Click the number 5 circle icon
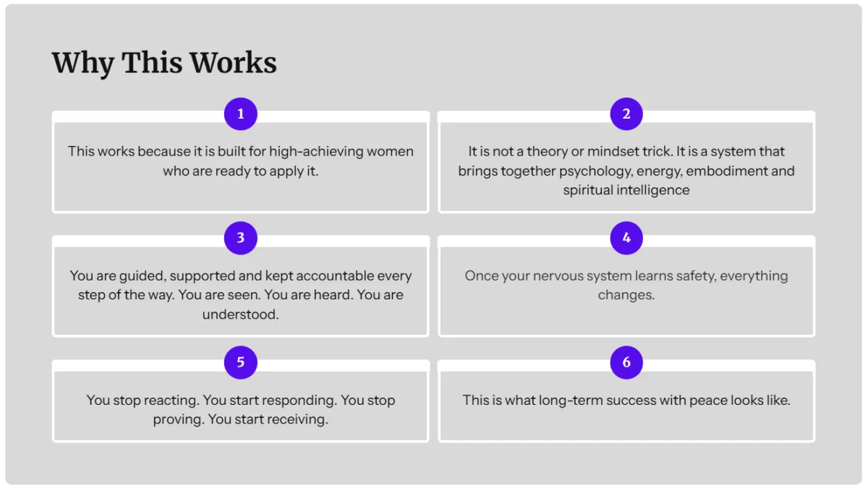 coord(241,362)
